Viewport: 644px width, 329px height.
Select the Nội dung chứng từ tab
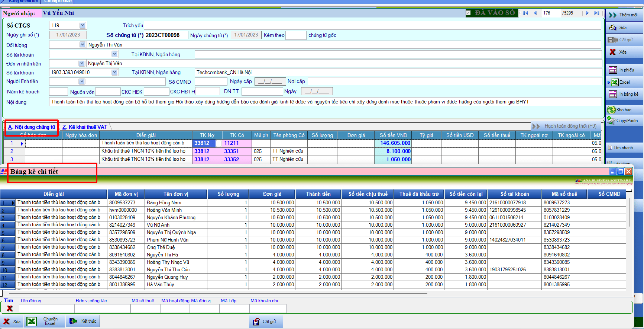(32, 127)
